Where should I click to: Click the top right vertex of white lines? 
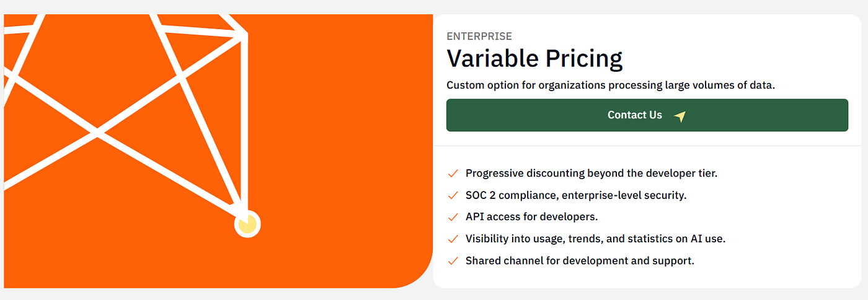pyautogui.click(x=245, y=34)
